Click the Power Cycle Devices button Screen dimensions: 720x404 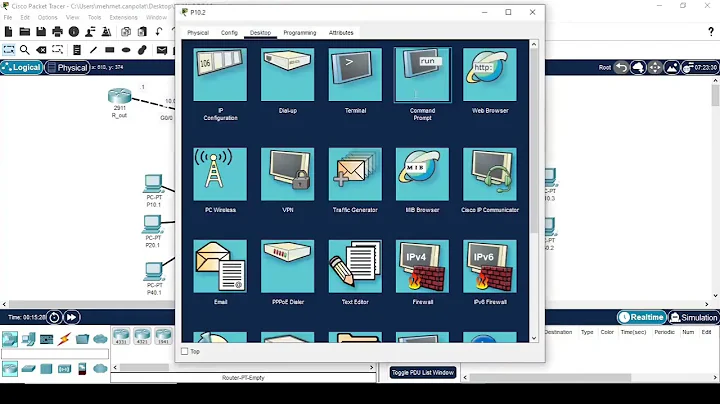(x=54, y=317)
